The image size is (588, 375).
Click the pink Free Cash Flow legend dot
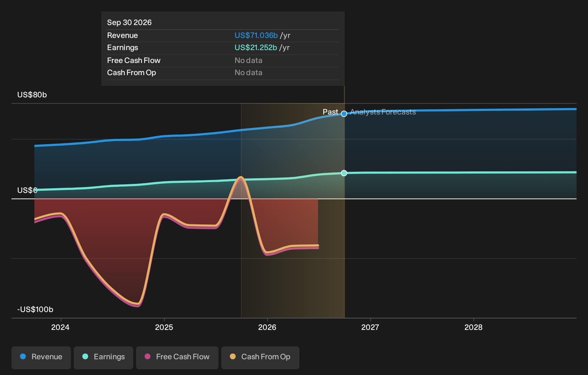[148, 356]
